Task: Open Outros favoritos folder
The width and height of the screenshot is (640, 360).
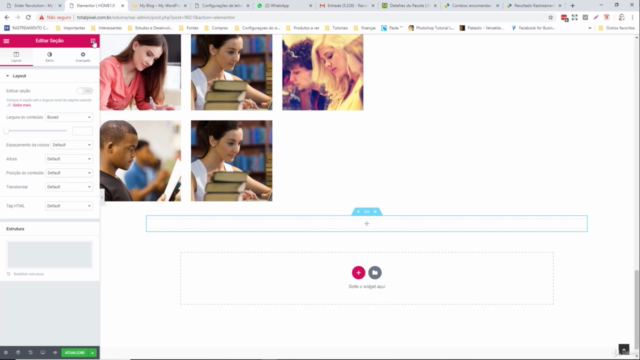Action: coord(617,28)
